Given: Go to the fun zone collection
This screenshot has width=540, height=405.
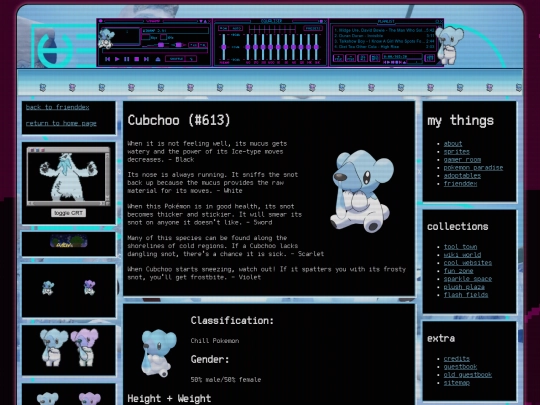Looking at the screenshot, I should 458,271.
